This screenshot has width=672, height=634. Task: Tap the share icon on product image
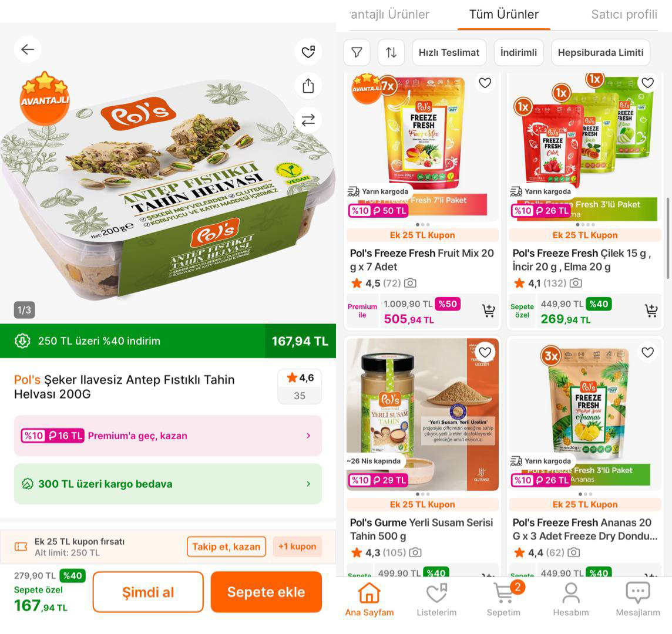(308, 86)
